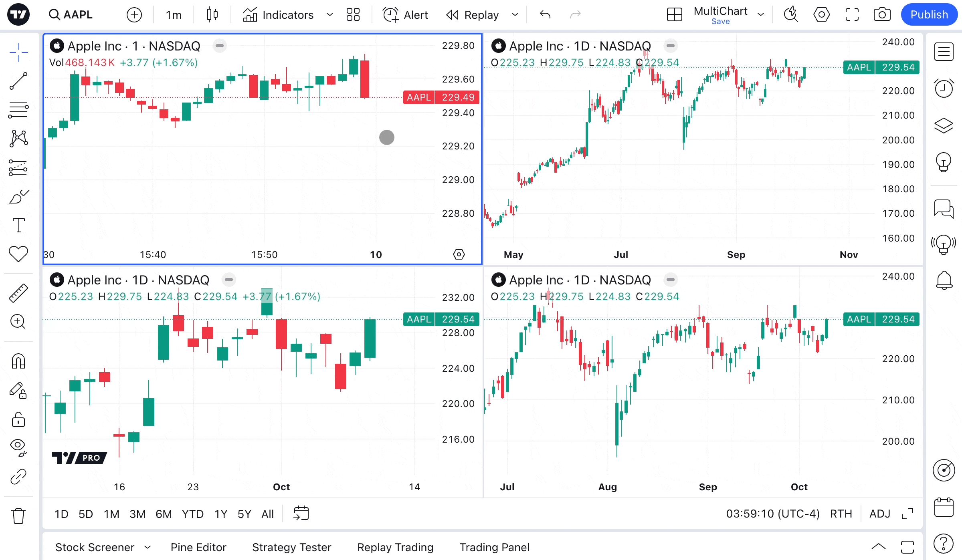This screenshot has height=560, width=962.
Task: Take a chart snapshot with camera icon
Action: [x=882, y=15]
